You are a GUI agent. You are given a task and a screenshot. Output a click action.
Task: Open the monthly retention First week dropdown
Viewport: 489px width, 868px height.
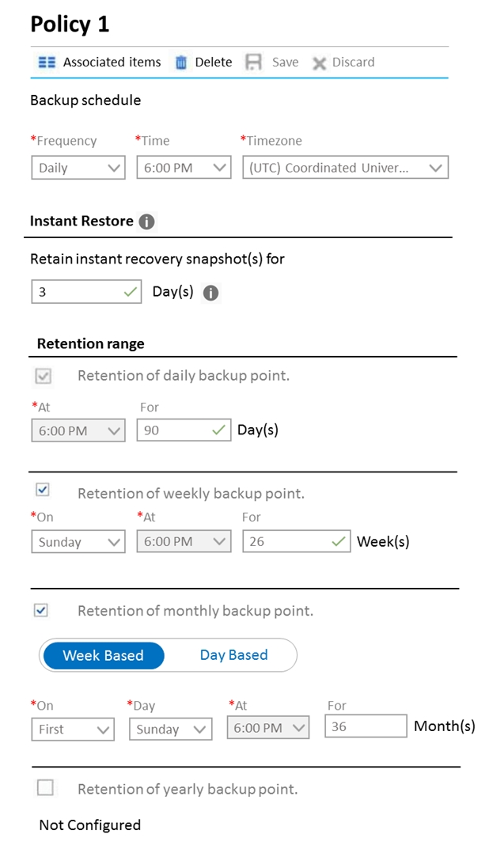click(73, 729)
